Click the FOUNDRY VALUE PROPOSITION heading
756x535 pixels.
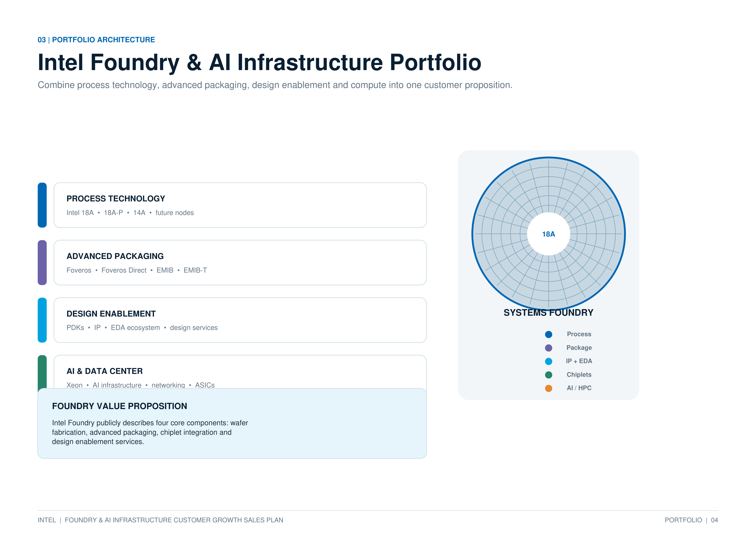[120, 406]
